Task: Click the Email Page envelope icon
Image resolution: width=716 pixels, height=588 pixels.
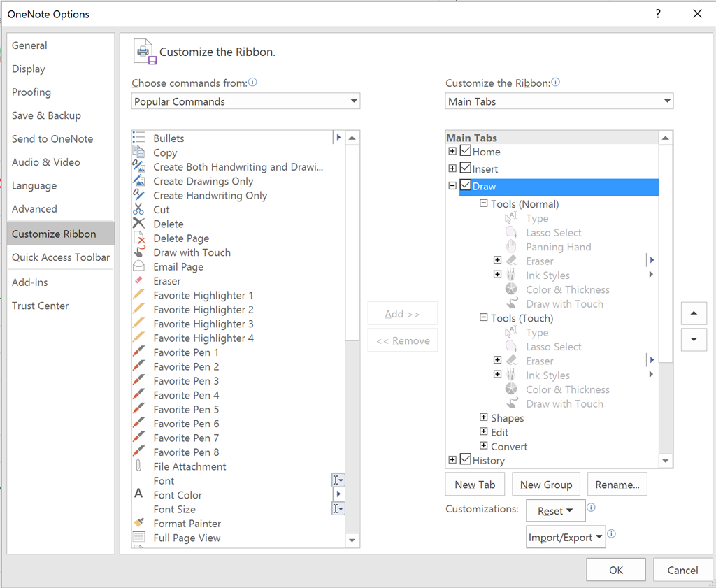Action: point(139,266)
